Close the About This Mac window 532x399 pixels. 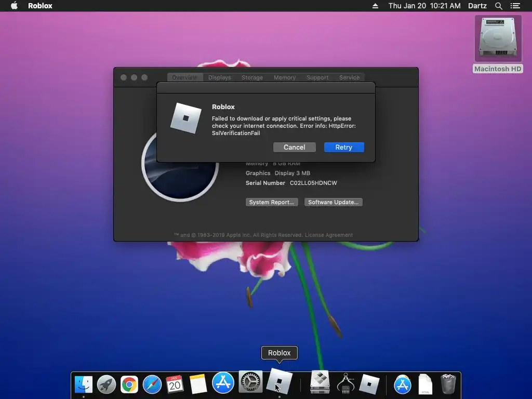point(124,77)
